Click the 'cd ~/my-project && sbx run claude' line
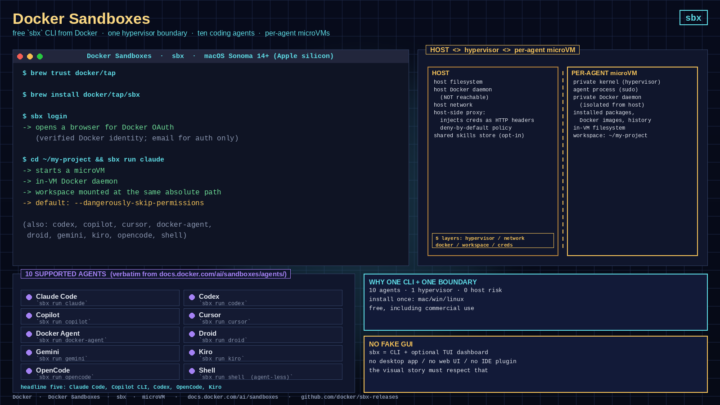The height and width of the screenshot is (405, 720). pos(93,159)
